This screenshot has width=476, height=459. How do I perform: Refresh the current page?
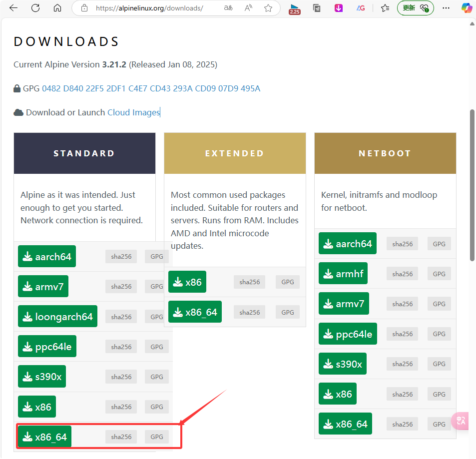click(x=35, y=8)
